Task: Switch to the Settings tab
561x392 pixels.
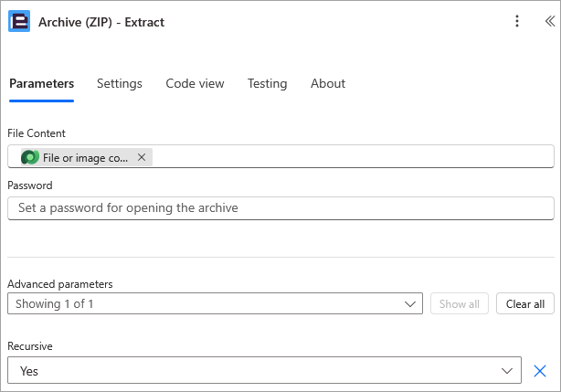Action: click(120, 83)
